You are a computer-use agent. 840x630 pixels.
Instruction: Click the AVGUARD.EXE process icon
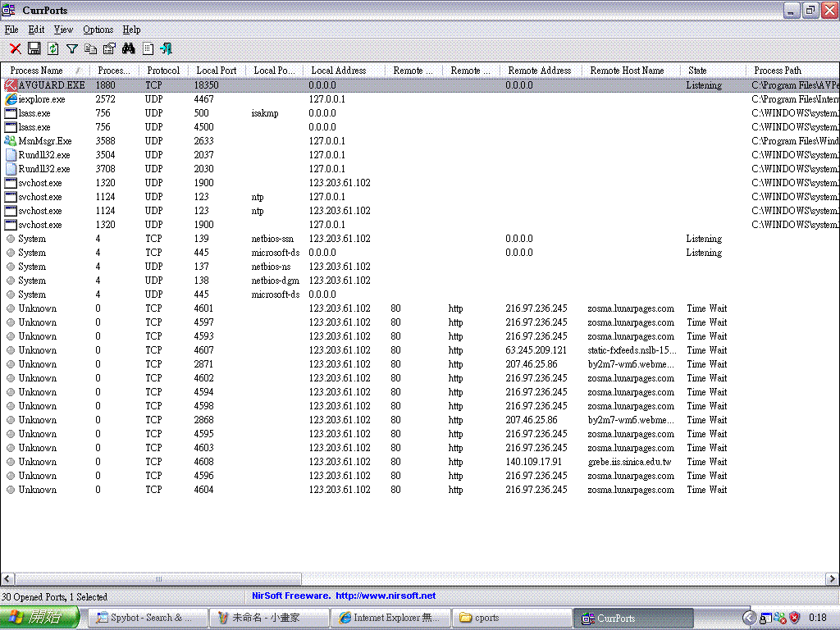(x=10, y=84)
